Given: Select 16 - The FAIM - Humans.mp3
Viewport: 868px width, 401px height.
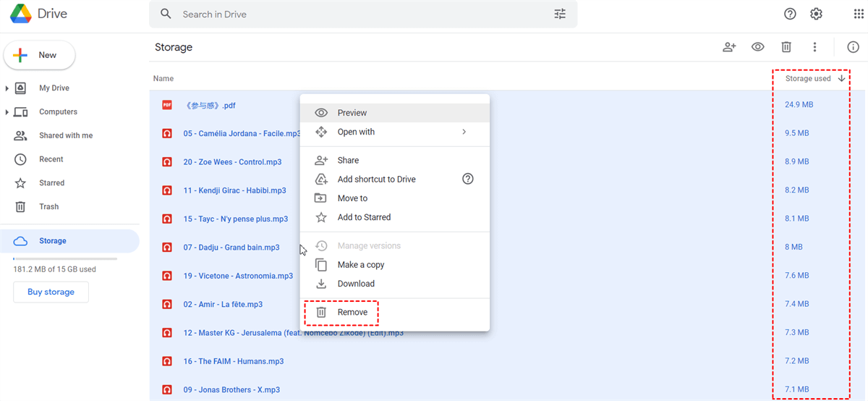Looking at the screenshot, I should click(x=234, y=361).
